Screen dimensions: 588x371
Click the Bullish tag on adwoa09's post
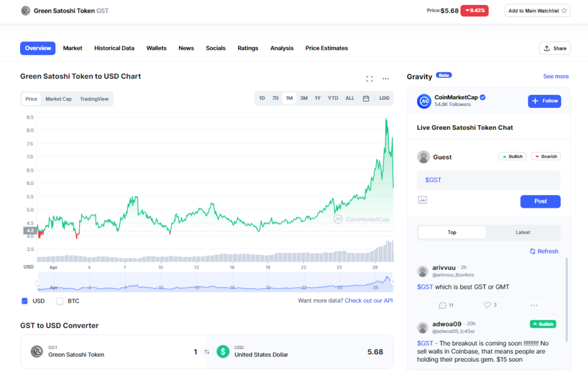[x=543, y=324]
